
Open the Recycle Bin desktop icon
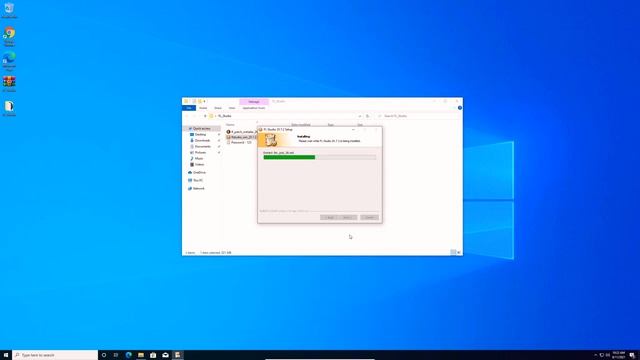click(x=9, y=10)
